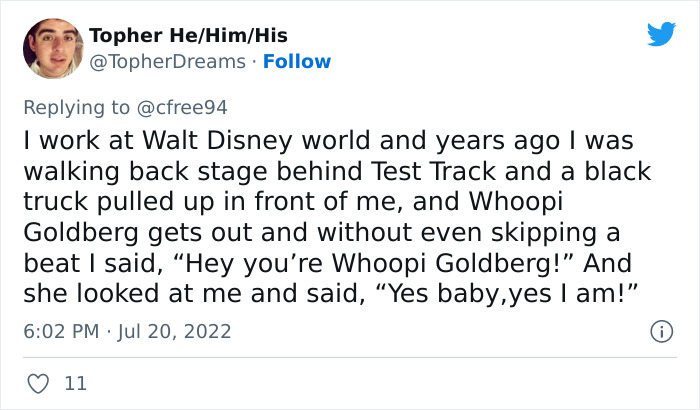The height and width of the screenshot is (410, 700).
Task: Open the info icon beside the timestamp
Action: tap(660, 331)
